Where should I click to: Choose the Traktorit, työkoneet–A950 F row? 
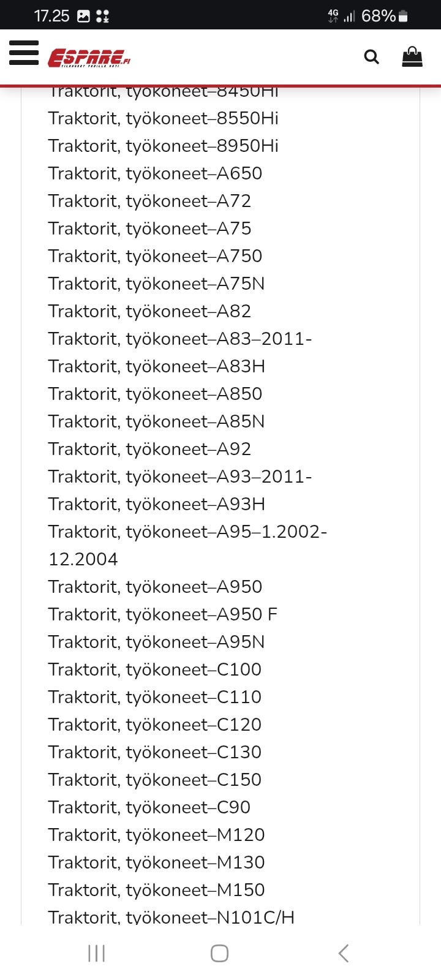[162, 614]
